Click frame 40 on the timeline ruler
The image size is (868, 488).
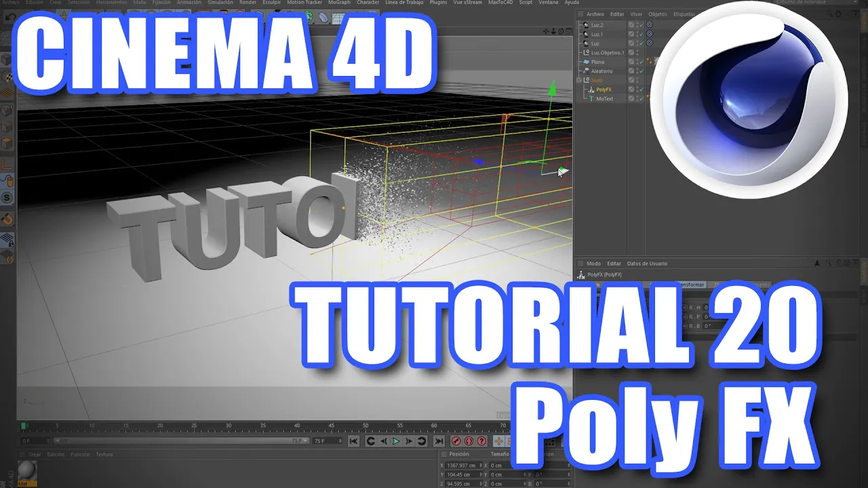[x=296, y=426]
